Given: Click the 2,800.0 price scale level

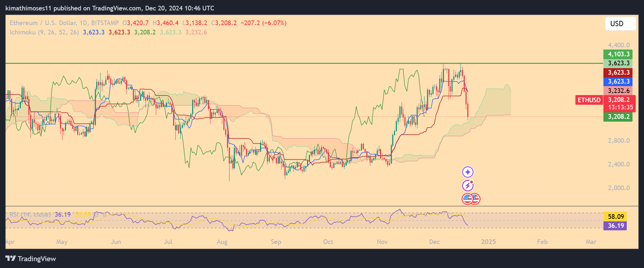Looking at the screenshot, I should [618, 141].
